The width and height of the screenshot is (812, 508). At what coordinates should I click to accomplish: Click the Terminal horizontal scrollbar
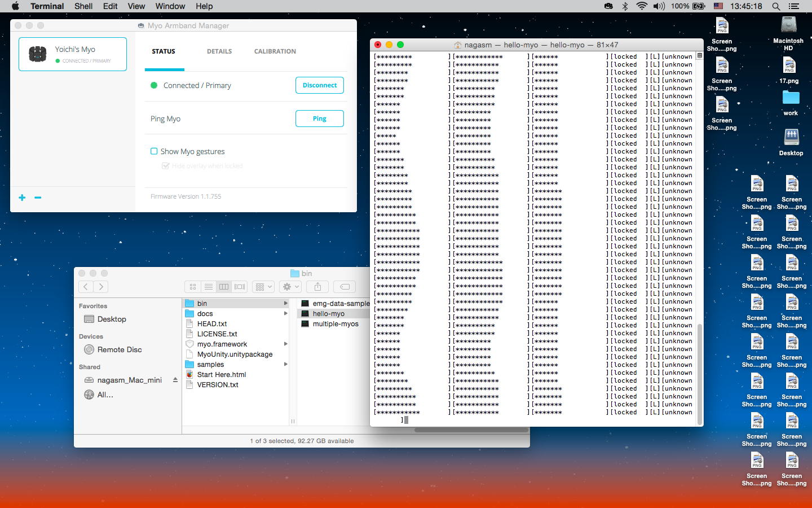coord(471,430)
